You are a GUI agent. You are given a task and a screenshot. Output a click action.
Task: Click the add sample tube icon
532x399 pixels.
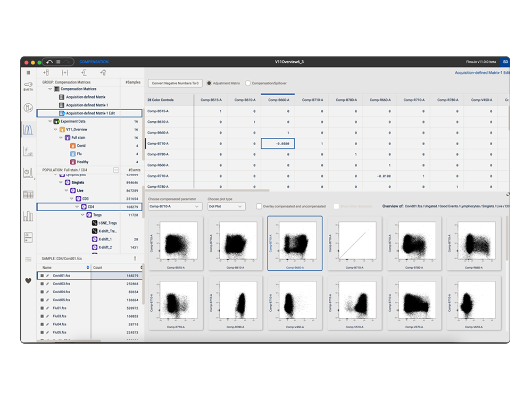[46, 72]
